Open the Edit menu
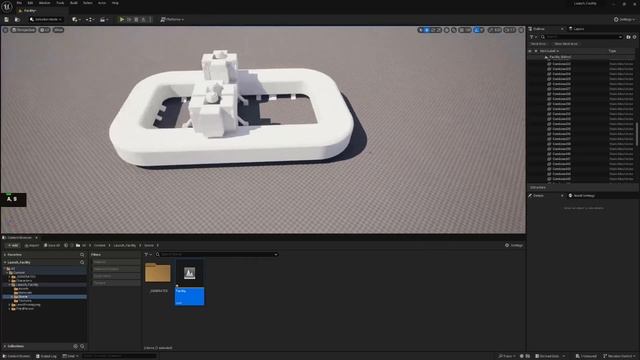 coord(30,3)
